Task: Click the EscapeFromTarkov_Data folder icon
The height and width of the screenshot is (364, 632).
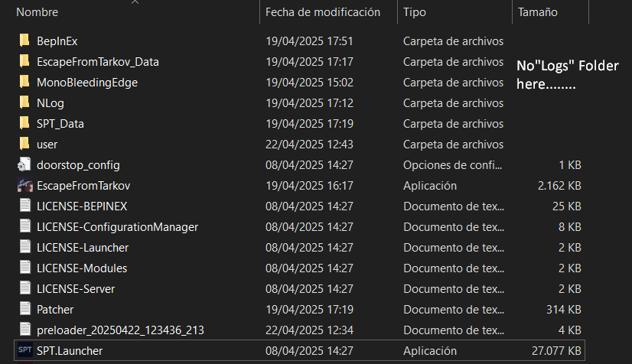Action: click(24, 61)
